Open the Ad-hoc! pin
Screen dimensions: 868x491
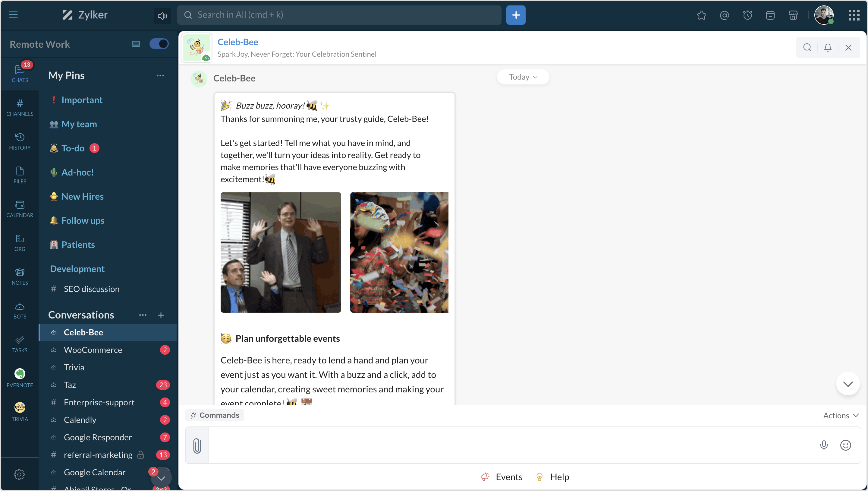(x=77, y=172)
